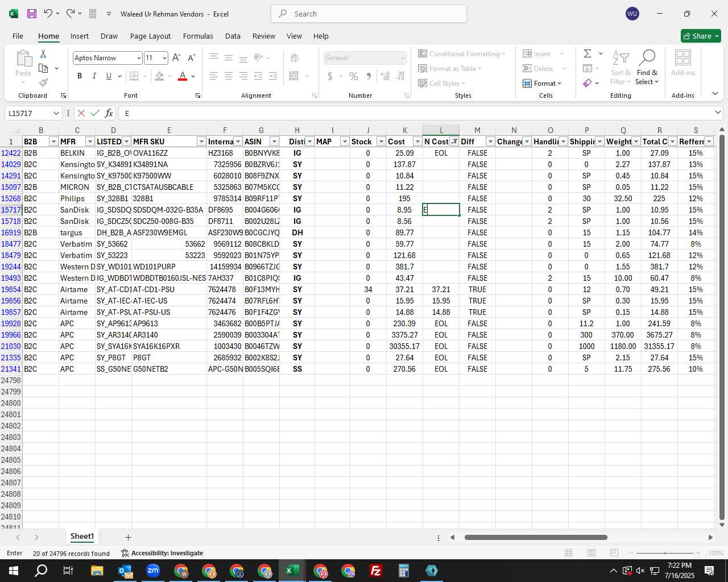Click the Cut scissors icon
This screenshot has height=582, width=728.
(x=43, y=53)
